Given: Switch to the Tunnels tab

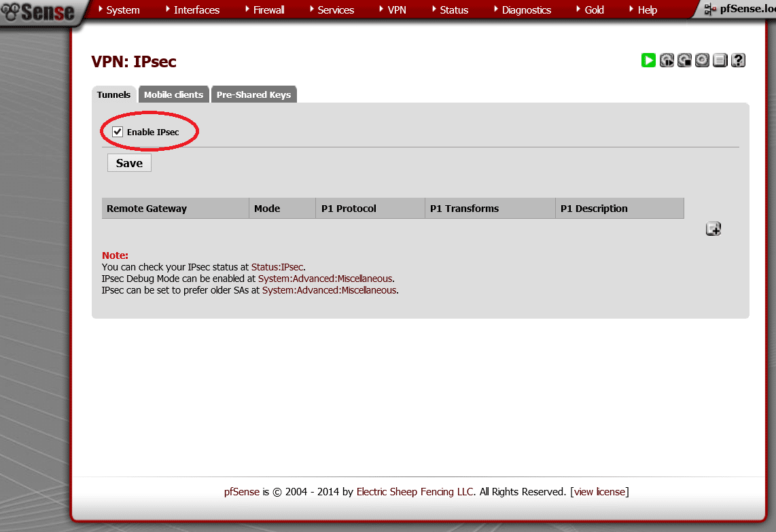Looking at the screenshot, I should pyautogui.click(x=114, y=94).
